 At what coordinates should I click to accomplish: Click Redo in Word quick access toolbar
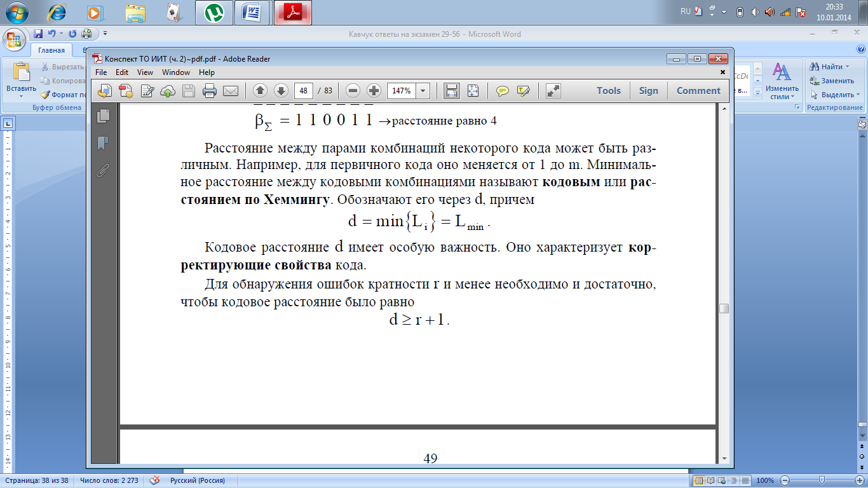[72, 34]
